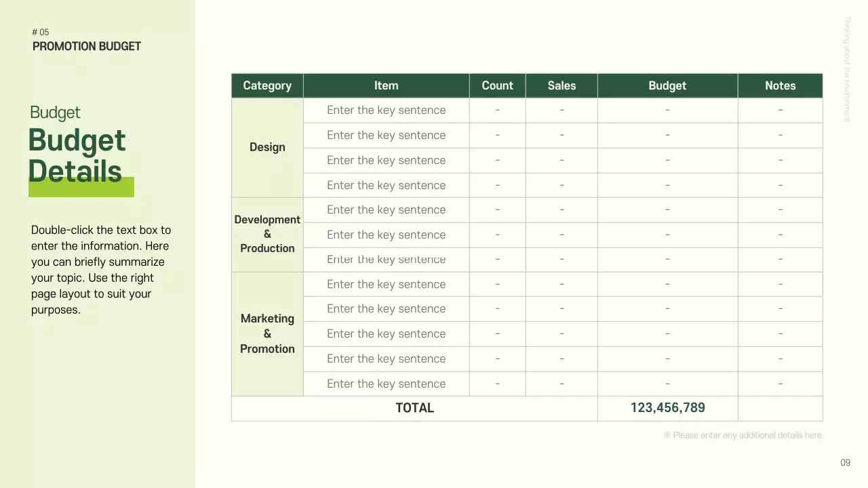868x488 pixels.
Task: Select the Category column header
Action: coord(267,85)
